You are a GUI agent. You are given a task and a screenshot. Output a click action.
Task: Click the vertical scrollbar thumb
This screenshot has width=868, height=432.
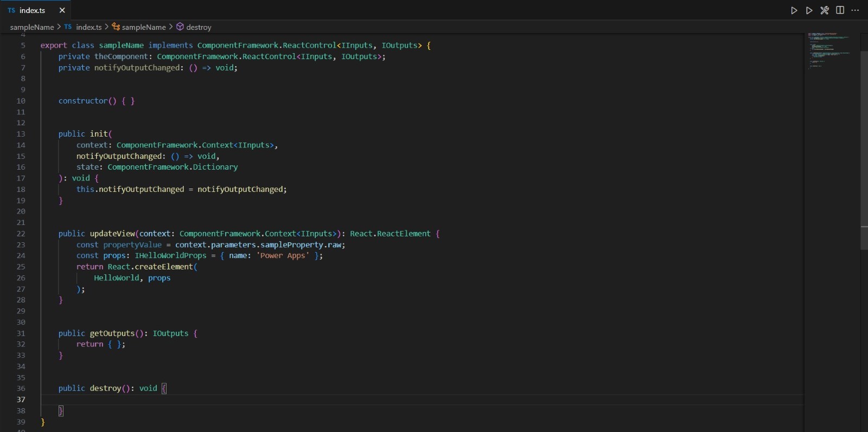[864, 150]
